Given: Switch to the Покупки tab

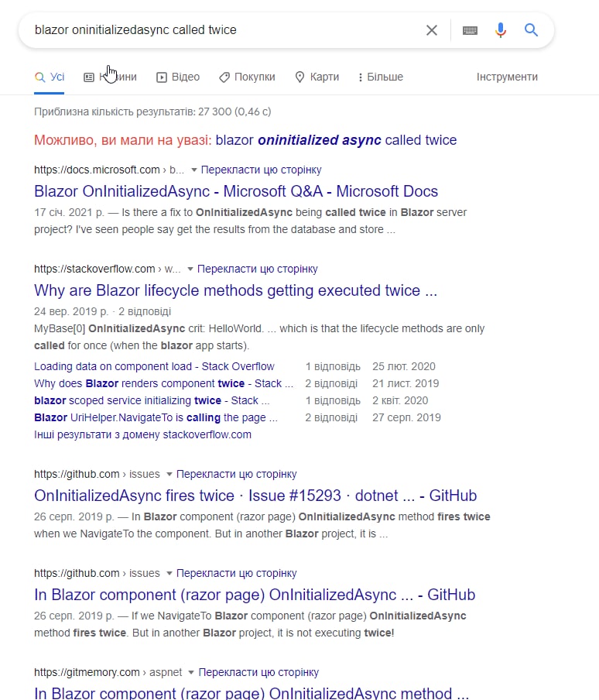Looking at the screenshot, I should (247, 77).
